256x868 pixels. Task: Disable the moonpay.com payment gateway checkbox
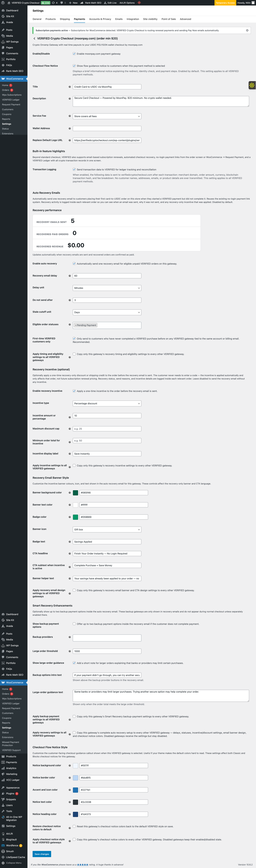click(74, 54)
